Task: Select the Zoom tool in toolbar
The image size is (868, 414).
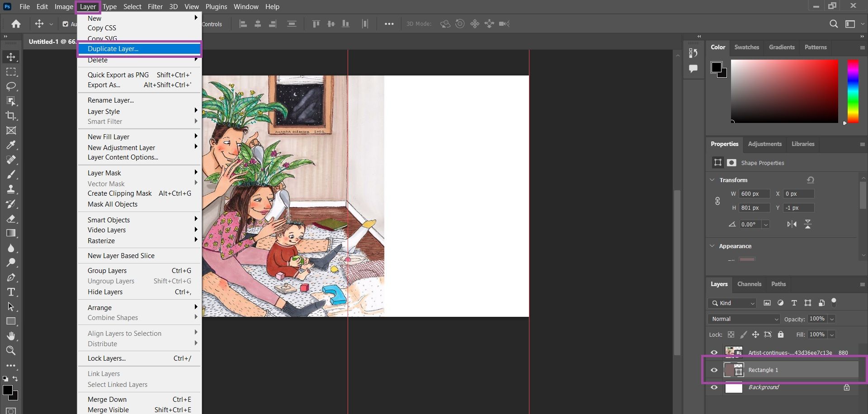Action: pyautogui.click(x=11, y=351)
